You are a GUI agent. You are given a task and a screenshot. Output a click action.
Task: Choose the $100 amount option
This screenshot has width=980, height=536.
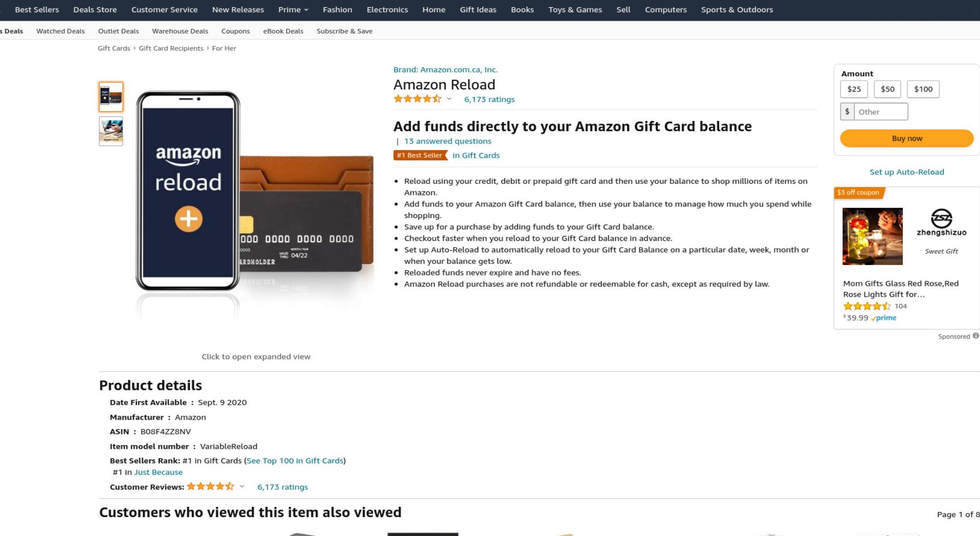pyautogui.click(x=923, y=89)
